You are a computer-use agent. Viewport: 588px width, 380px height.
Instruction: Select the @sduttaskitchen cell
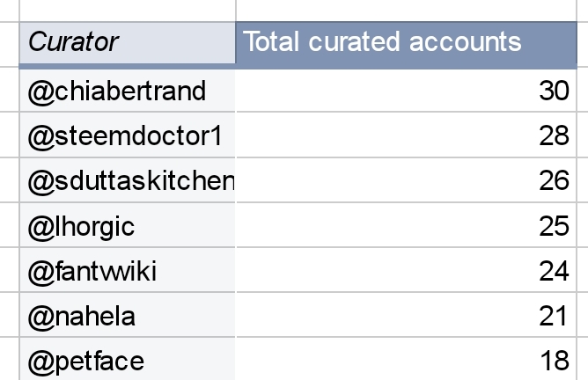(x=127, y=181)
